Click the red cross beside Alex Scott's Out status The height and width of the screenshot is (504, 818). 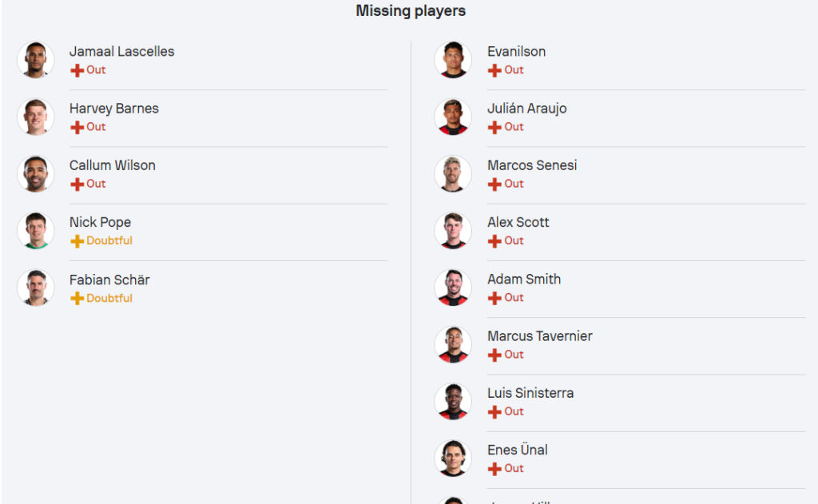[494, 241]
